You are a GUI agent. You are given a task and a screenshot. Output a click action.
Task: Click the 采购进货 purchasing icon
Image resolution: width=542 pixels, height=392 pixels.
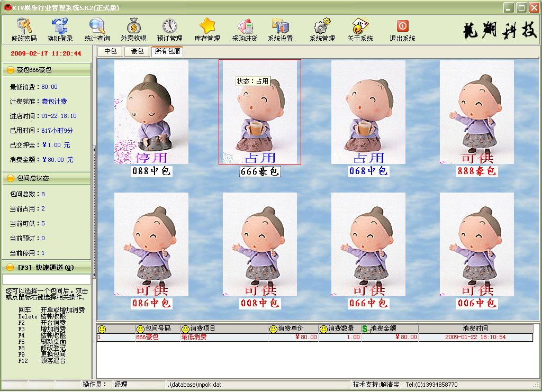coord(245,30)
